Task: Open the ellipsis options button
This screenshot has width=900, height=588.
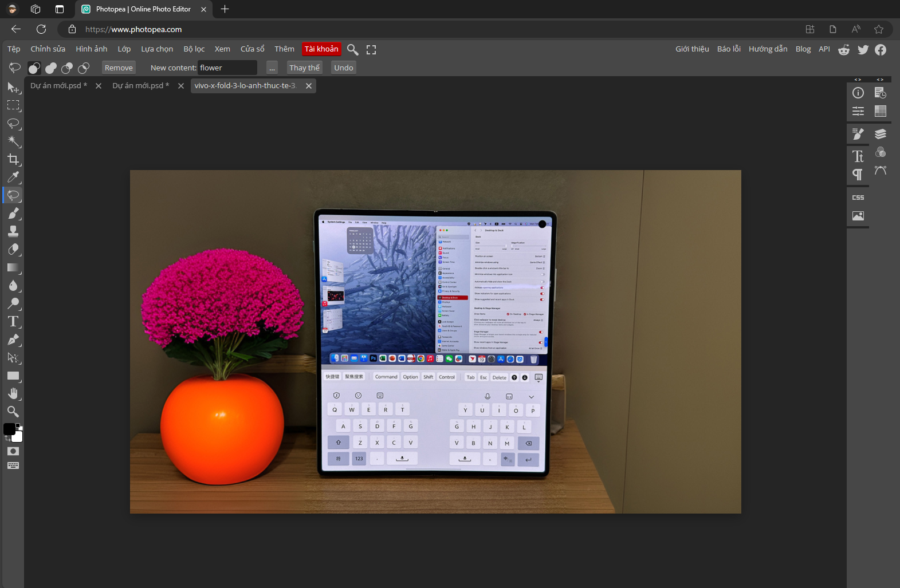Action: click(x=272, y=68)
